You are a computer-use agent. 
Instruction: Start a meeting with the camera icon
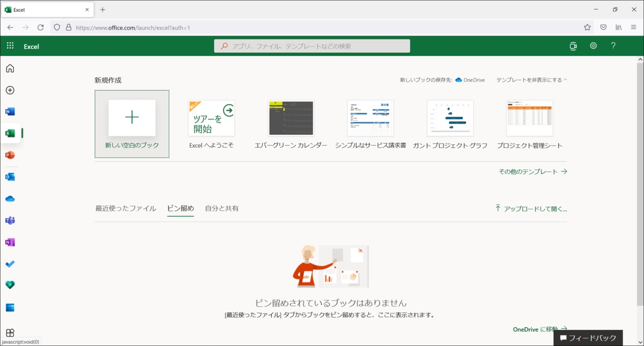tap(573, 46)
